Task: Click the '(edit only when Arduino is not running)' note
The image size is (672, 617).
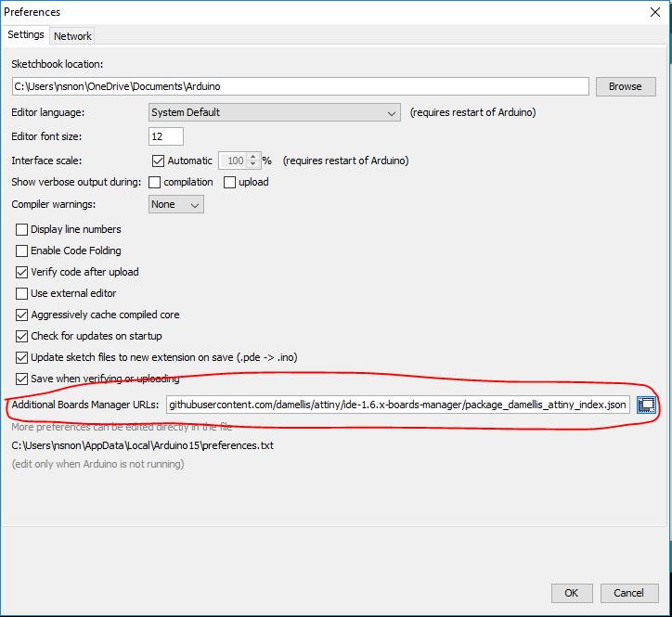Action: (97, 464)
